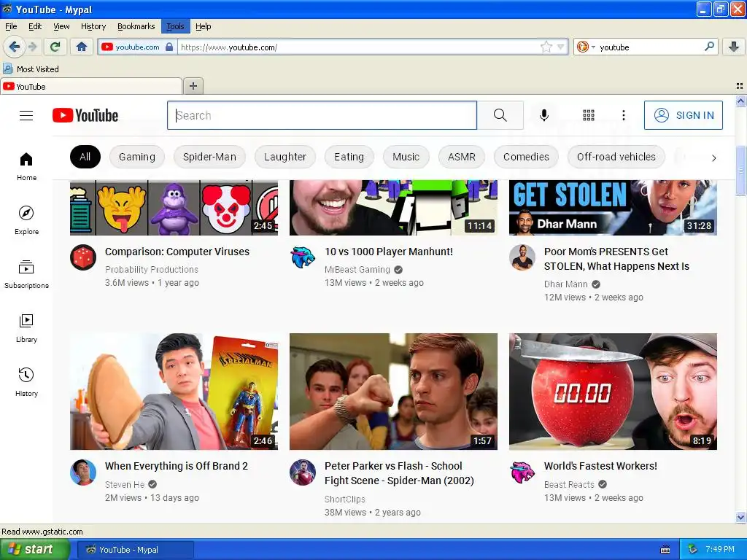Reload the page with refresh icon
The width and height of the screenshot is (747, 560).
[x=55, y=47]
